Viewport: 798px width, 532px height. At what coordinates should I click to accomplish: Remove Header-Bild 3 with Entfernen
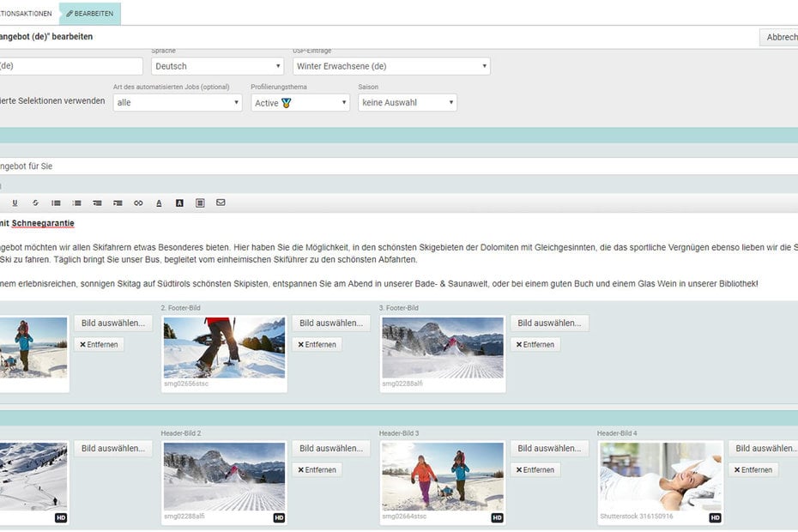(x=535, y=470)
